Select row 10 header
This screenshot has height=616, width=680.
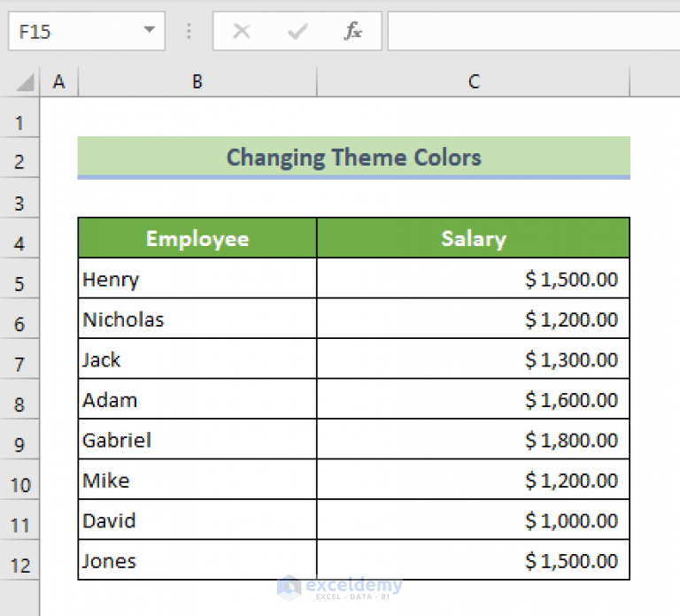tap(19, 480)
